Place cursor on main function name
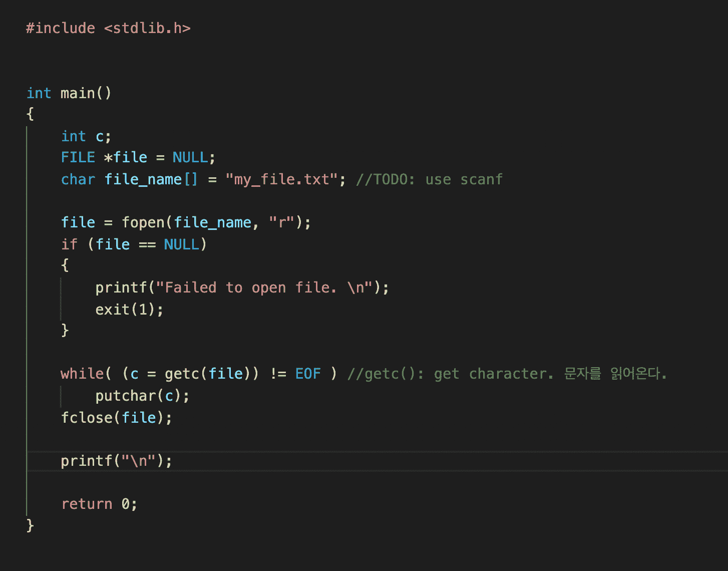This screenshot has height=571, width=728. coord(78,93)
